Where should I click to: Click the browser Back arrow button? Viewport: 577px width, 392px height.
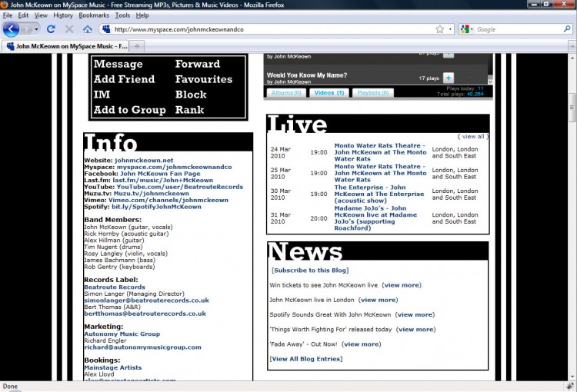[11, 29]
